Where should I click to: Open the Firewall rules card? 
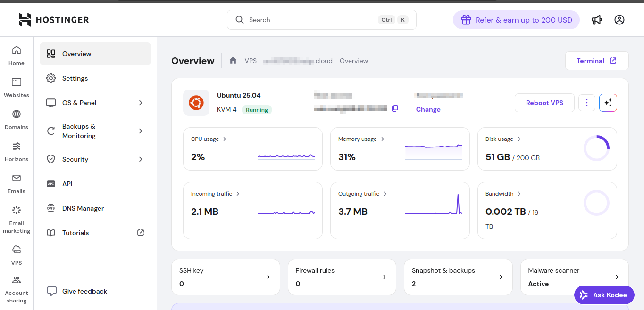click(x=342, y=277)
